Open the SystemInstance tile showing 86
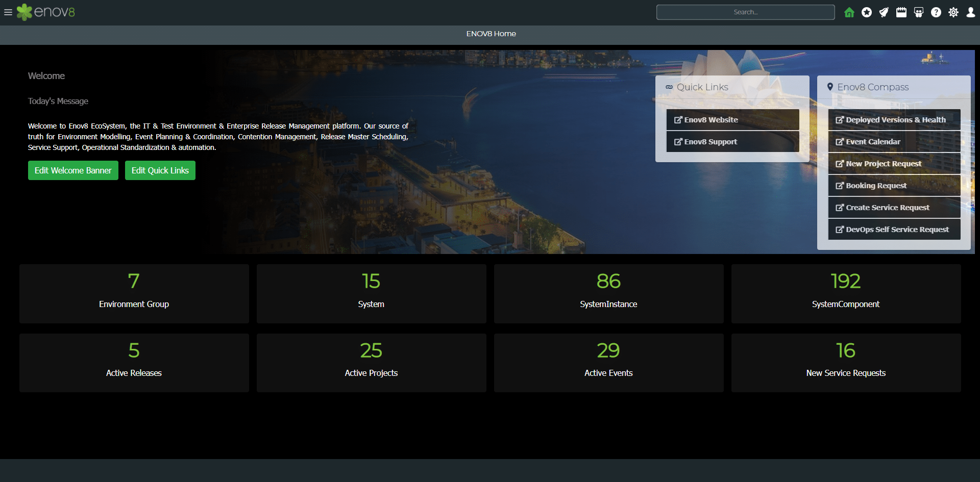 609,293
